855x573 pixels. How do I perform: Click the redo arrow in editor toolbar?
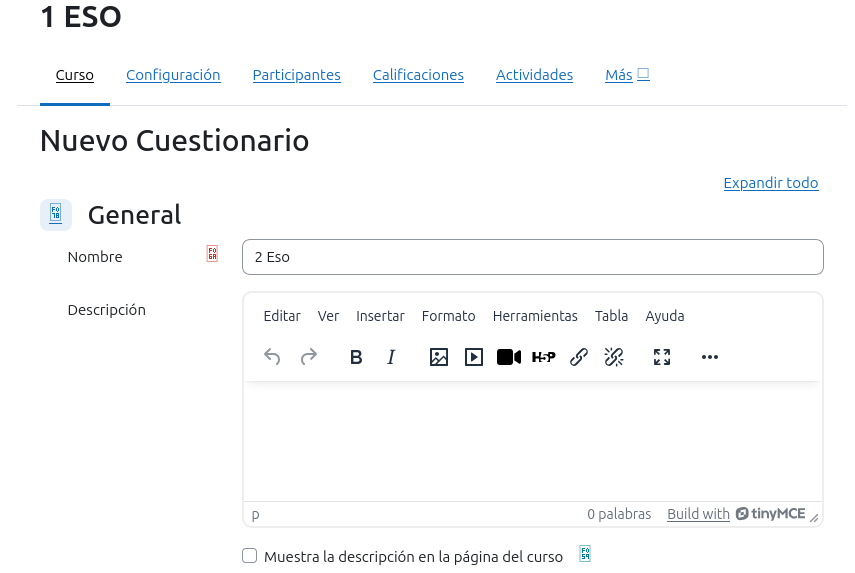[309, 357]
